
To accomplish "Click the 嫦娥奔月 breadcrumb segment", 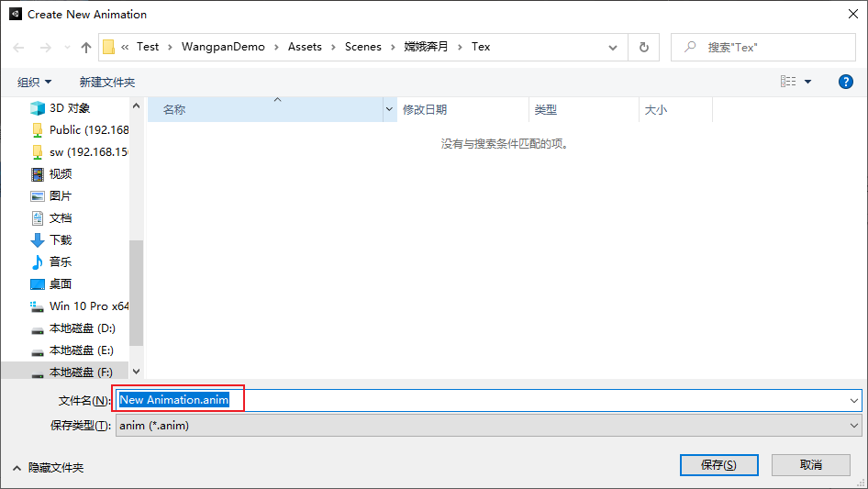I will pyautogui.click(x=426, y=47).
